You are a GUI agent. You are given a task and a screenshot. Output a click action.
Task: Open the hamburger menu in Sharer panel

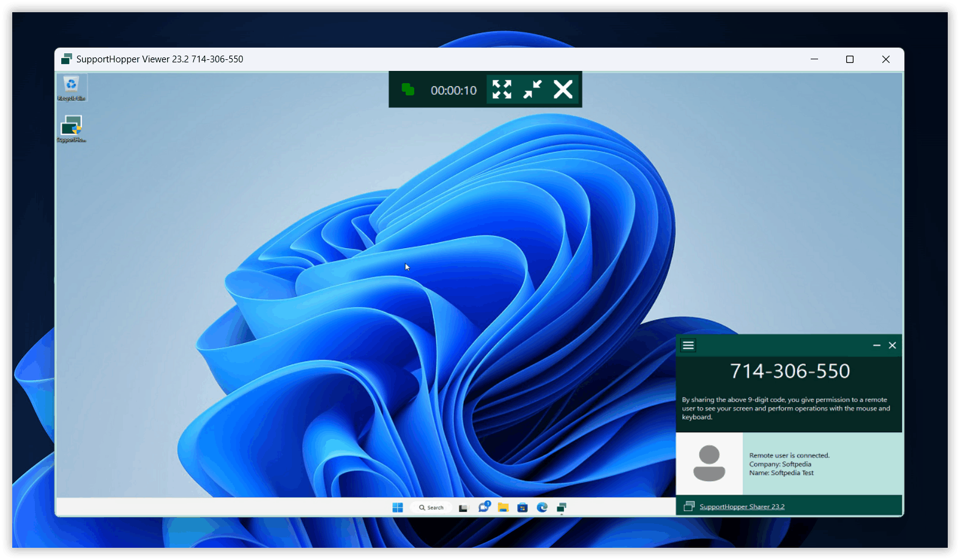tap(688, 345)
